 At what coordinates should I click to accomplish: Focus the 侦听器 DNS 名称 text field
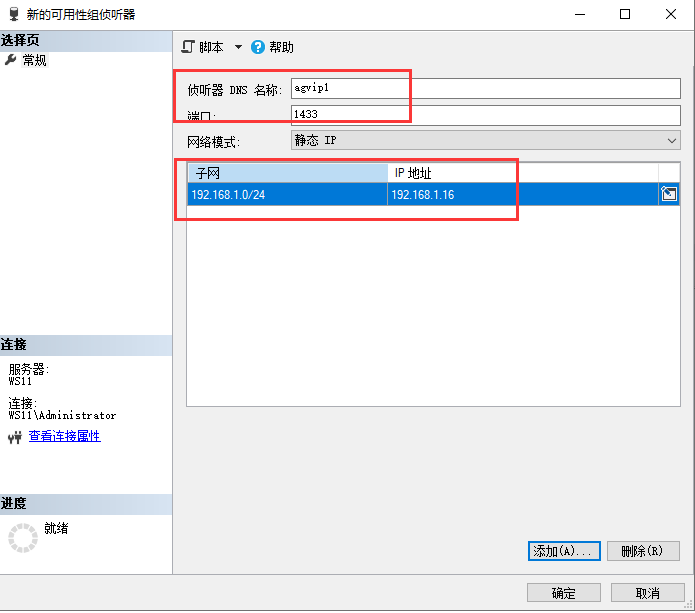point(485,89)
